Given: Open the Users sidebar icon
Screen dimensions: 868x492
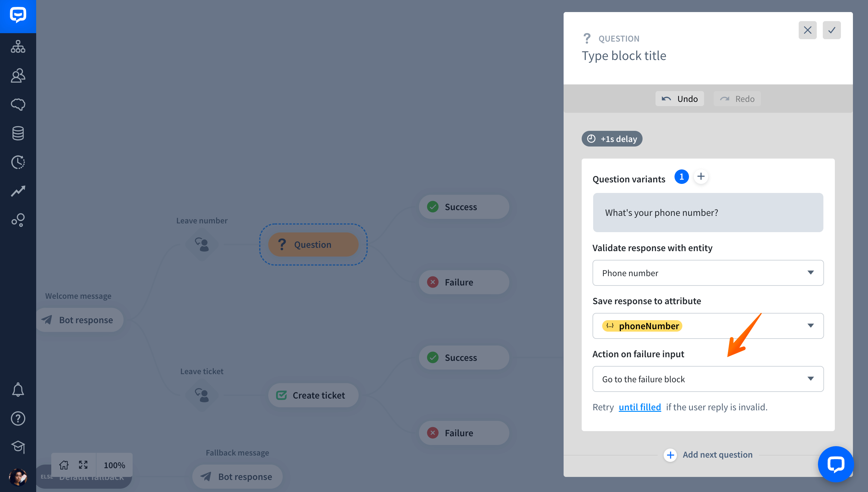Looking at the screenshot, I should tap(18, 75).
